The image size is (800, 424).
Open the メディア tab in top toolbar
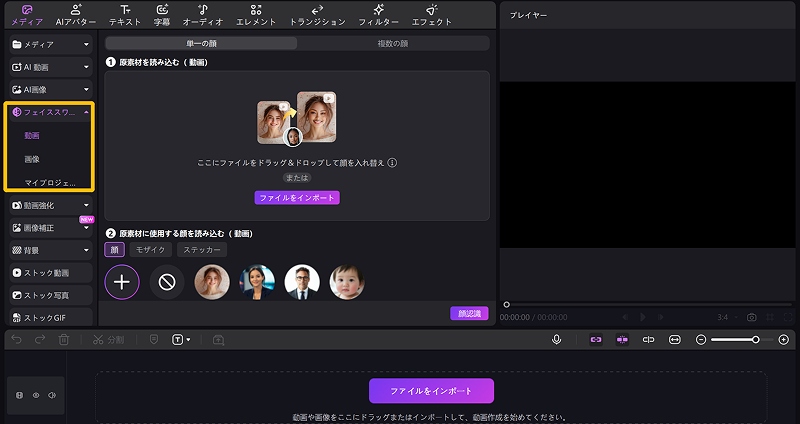[x=27, y=15]
